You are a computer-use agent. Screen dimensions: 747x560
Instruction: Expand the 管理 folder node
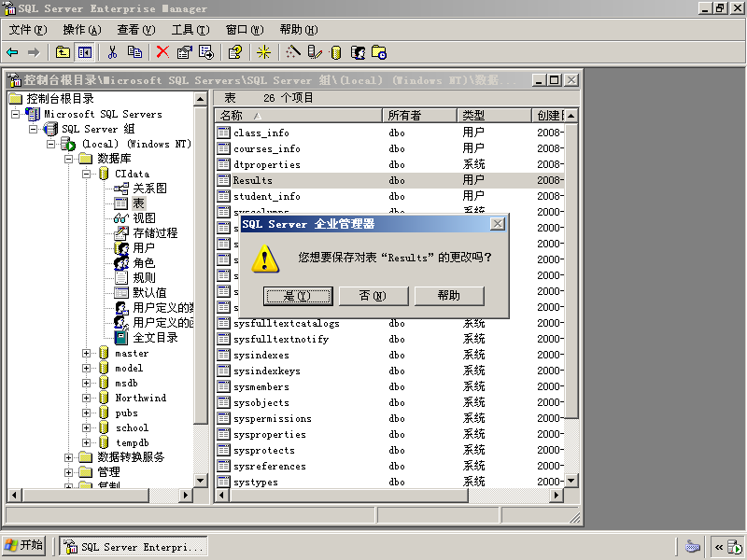click(68, 472)
